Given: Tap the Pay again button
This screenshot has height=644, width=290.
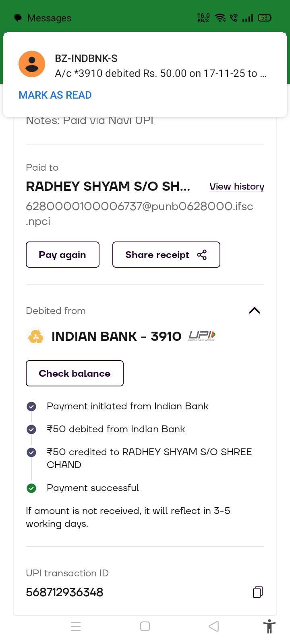Looking at the screenshot, I should coord(62,255).
